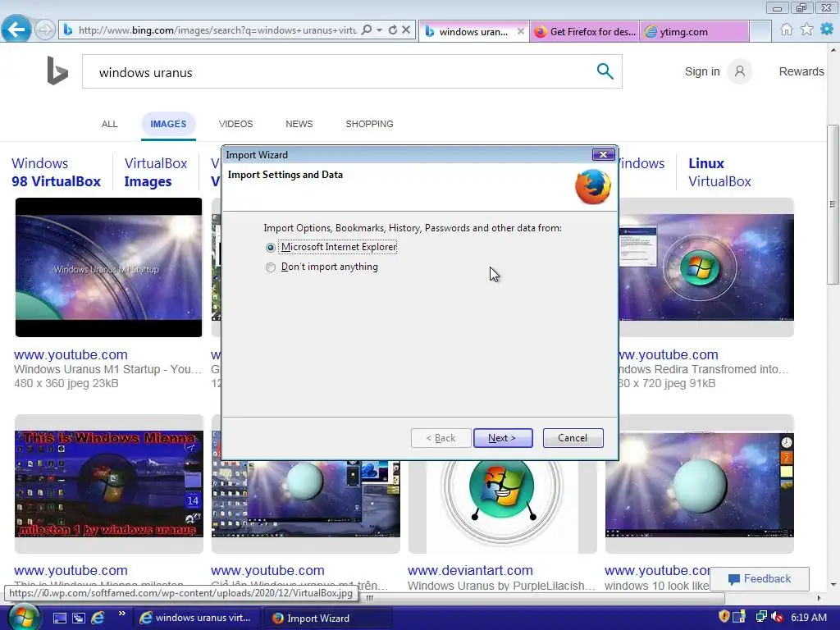Switch to 'windows uranus virt...' taskbar button
The image size is (840, 630).
point(195,619)
